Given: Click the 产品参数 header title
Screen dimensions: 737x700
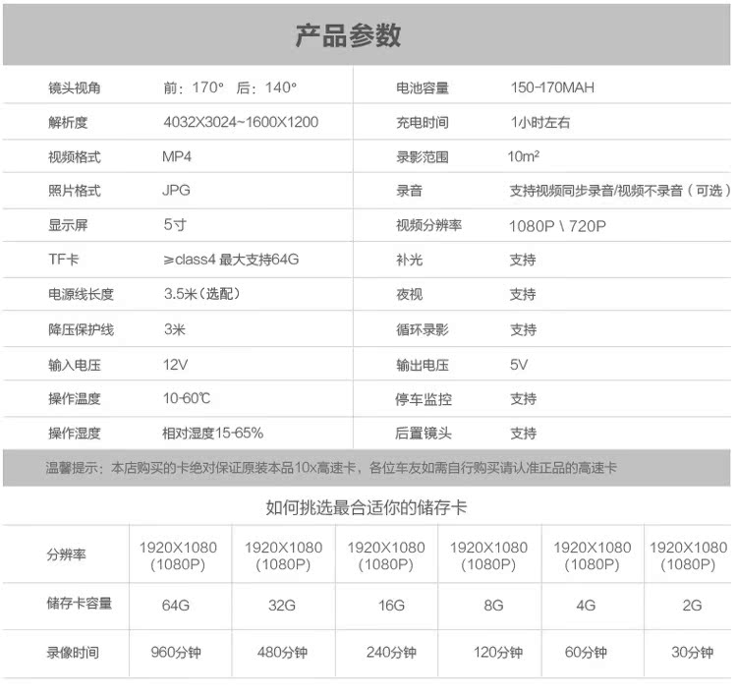Looking at the screenshot, I should tap(348, 35).
